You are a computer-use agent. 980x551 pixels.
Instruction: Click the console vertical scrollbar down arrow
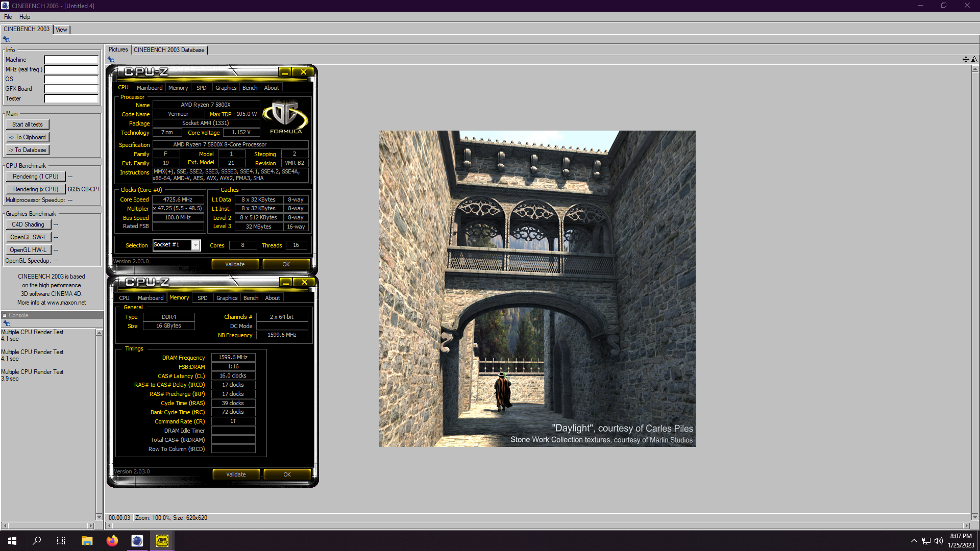pyautogui.click(x=99, y=517)
